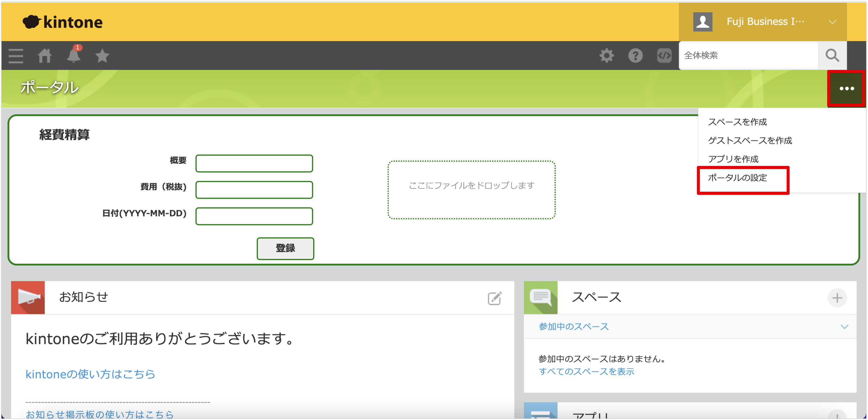Click the user avatar icon
Image resolution: width=868 pixels, height=420 pixels.
(702, 22)
